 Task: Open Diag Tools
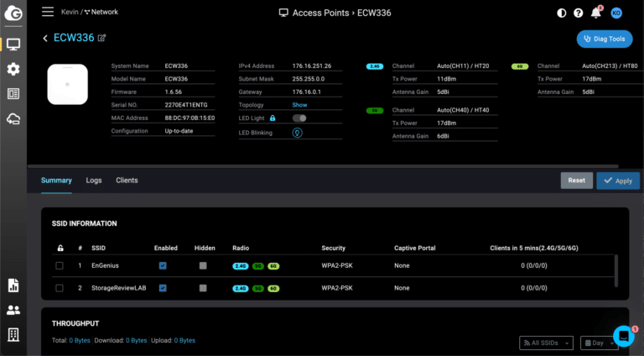click(605, 39)
